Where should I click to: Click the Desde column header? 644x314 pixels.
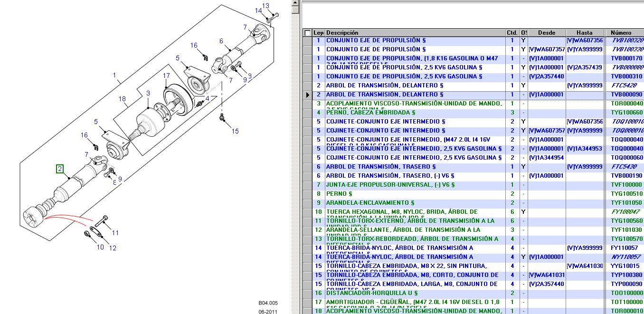click(547, 33)
